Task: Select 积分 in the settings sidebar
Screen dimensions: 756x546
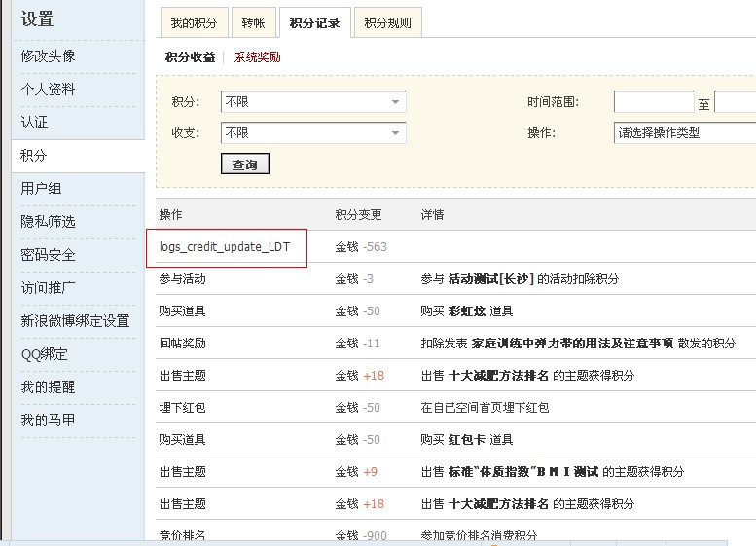Action: coord(34,156)
